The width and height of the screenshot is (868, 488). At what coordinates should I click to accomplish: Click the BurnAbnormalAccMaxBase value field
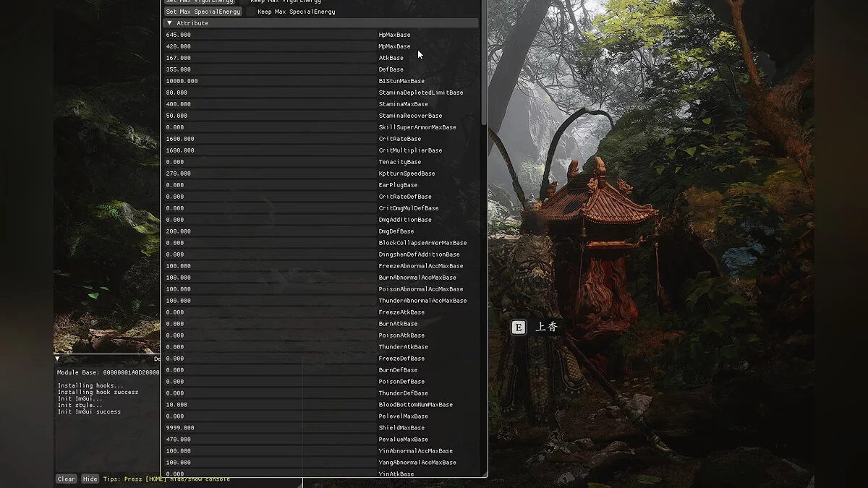point(269,278)
